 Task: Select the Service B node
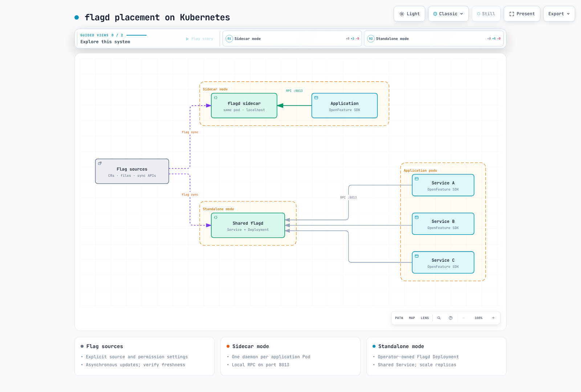(x=443, y=224)
